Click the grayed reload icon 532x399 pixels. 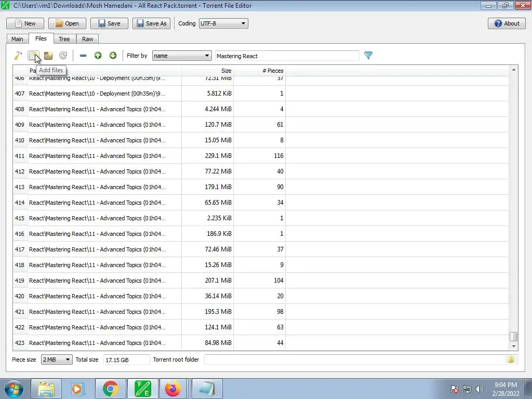coord(63,55)
